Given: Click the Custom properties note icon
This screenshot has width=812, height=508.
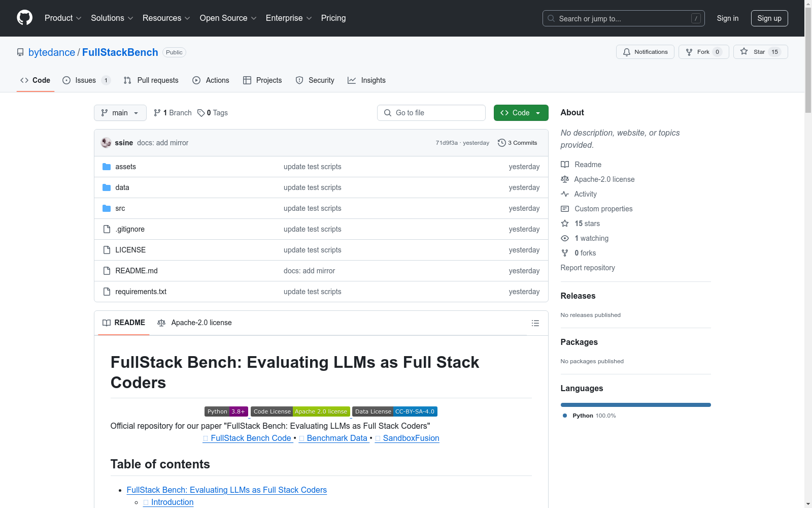Looking at the screenshot, I should (565, 209).
